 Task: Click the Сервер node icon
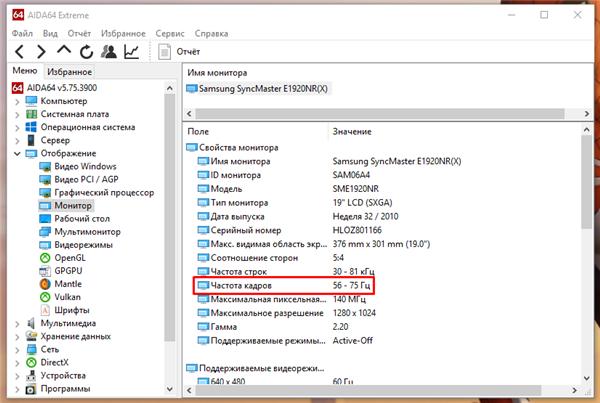point(31,140)
